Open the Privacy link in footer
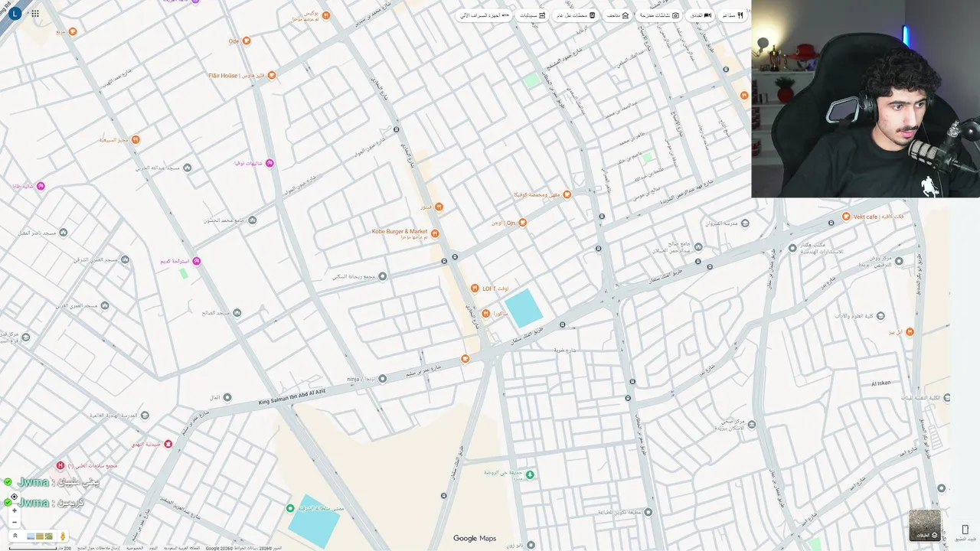980x551 pixels. pos(135,548)
